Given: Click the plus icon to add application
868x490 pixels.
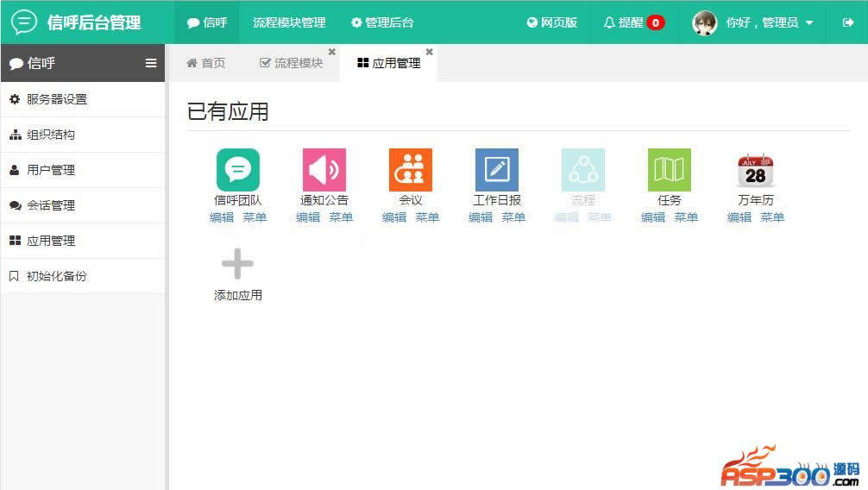Looking at the screenshot, I should 237,264.
